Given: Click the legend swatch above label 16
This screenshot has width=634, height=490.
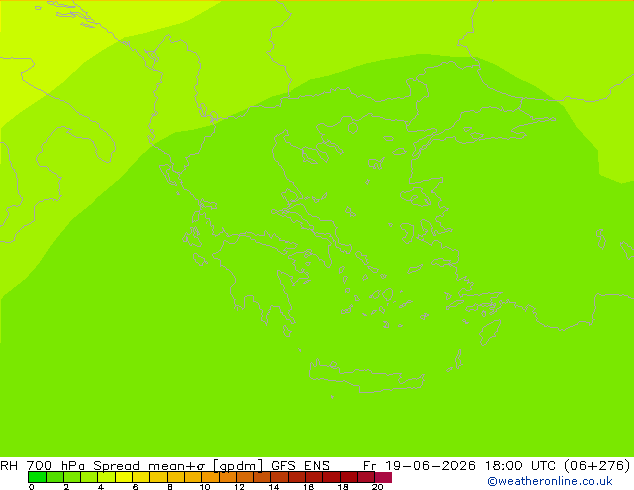Looking at the screenshot, I should point(314,477).
